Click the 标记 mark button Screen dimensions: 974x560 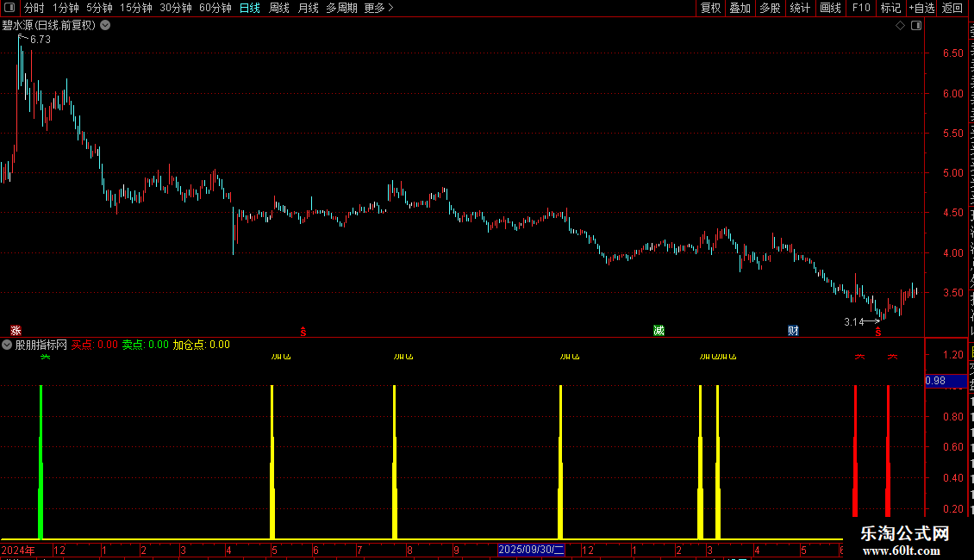point(890,8)
